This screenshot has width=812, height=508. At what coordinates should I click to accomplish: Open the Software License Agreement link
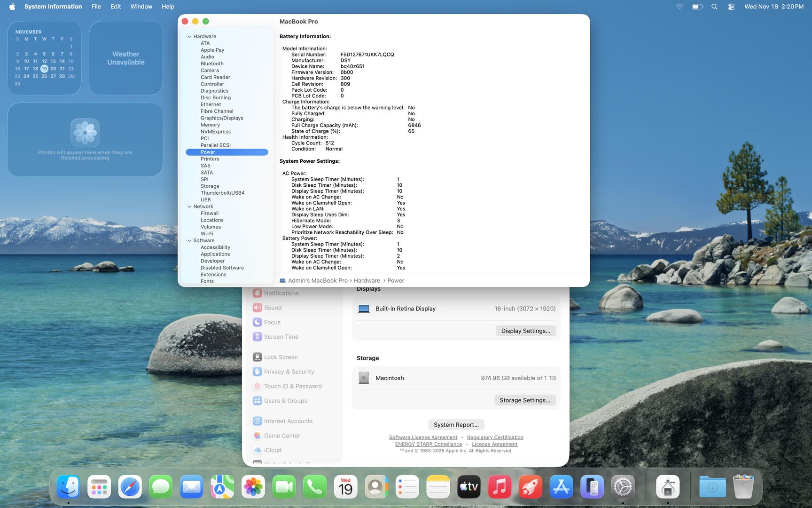coord(423,437)
